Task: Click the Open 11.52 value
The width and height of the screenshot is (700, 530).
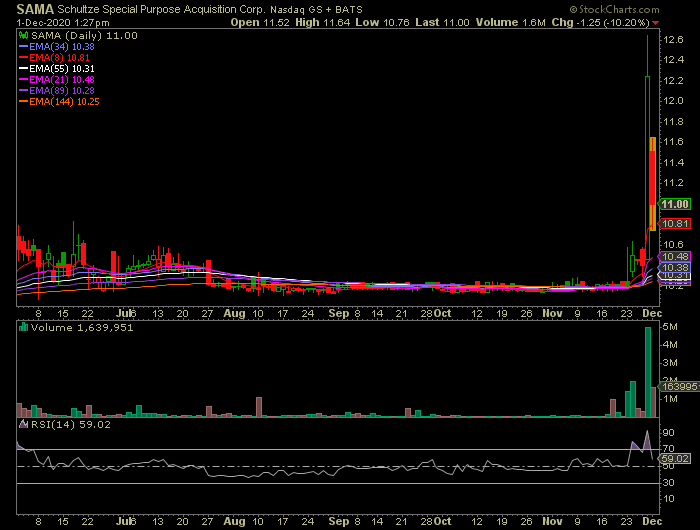Action: 260,22
